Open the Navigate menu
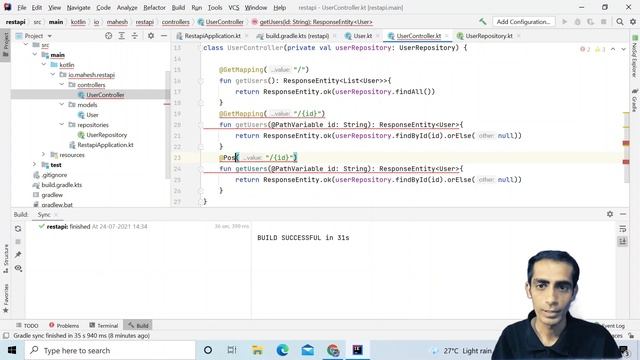The image size is (640, 360). 78,7
